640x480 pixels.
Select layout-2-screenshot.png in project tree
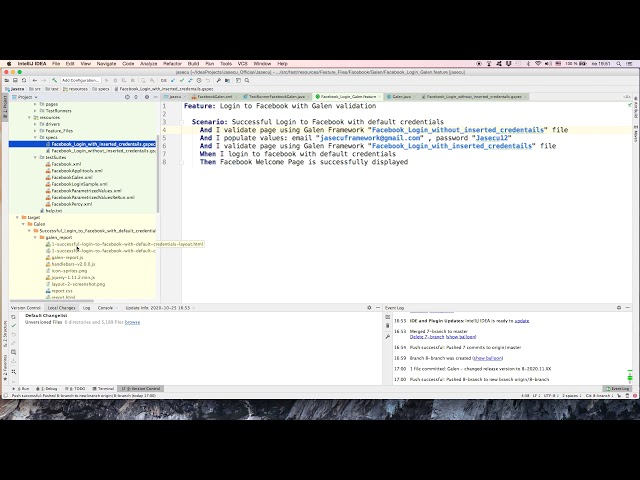point(78,284)
